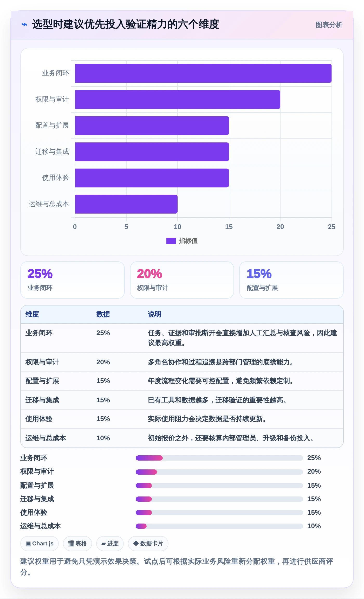
Task: Click description starting 实际使用阻力
Action: (207, 419)
